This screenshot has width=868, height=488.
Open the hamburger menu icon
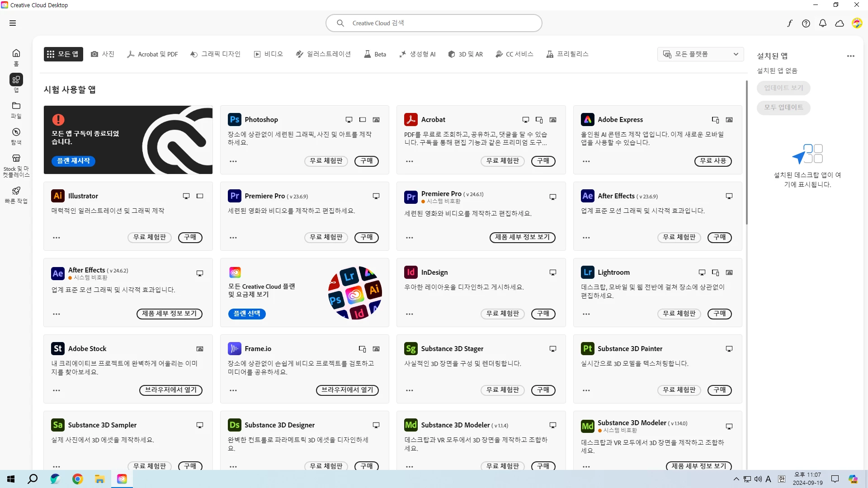[x=13, y=23]
